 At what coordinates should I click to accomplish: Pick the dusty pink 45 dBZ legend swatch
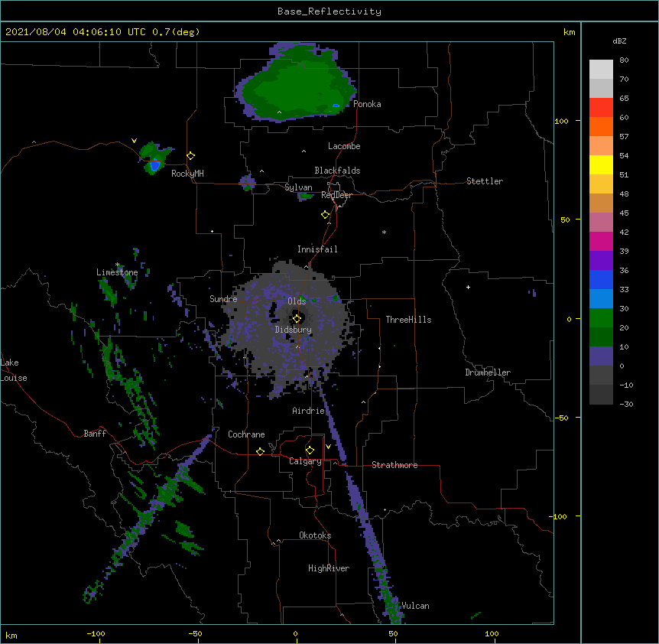(x=601, y=223)
